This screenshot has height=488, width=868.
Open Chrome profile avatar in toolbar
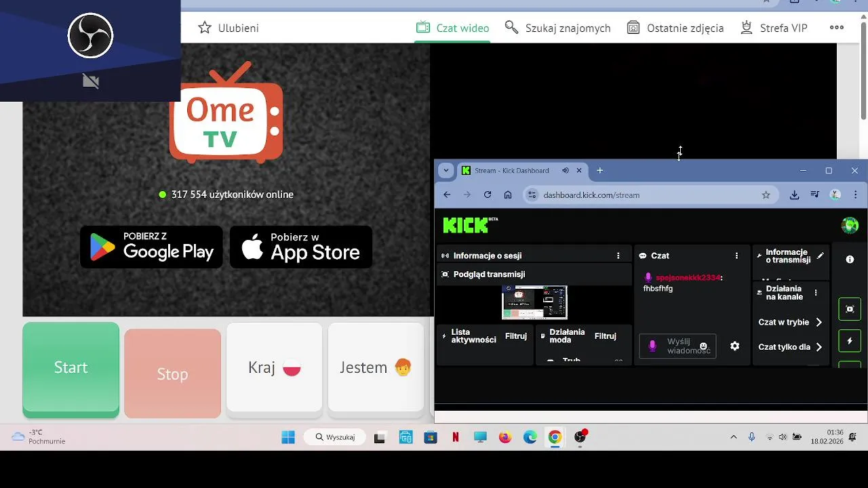coord(835,195)
